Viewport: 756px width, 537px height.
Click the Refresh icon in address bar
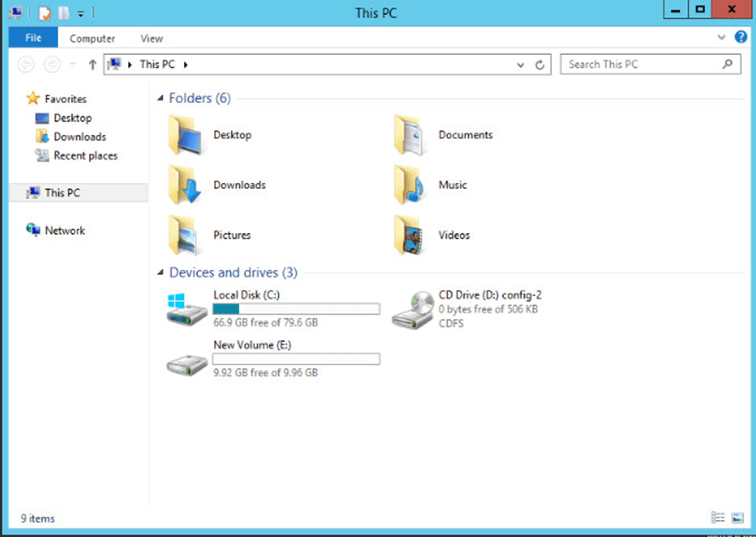point(540,64)
